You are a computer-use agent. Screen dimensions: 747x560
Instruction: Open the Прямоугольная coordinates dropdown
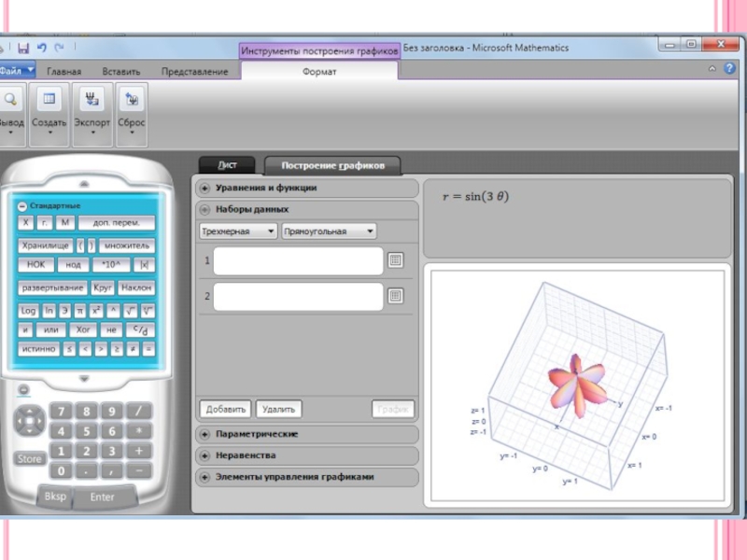[x=329, y=231]
